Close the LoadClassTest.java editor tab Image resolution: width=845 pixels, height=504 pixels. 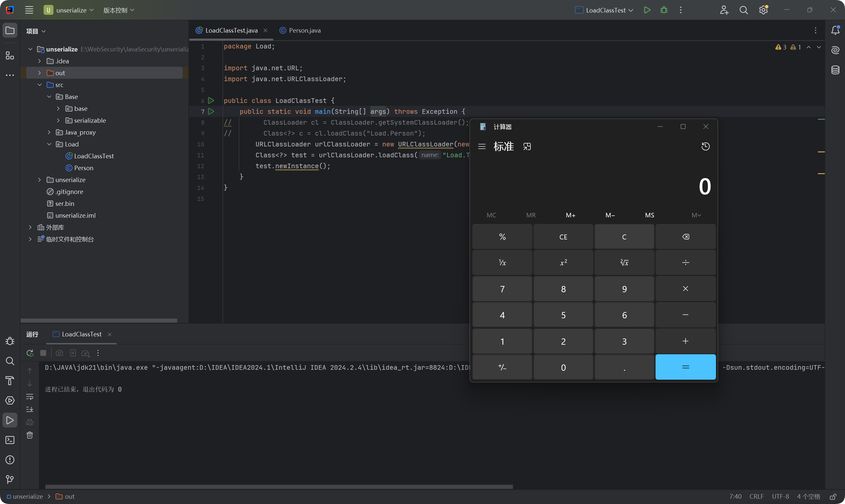pyautogui.click(x=265, y=30)
